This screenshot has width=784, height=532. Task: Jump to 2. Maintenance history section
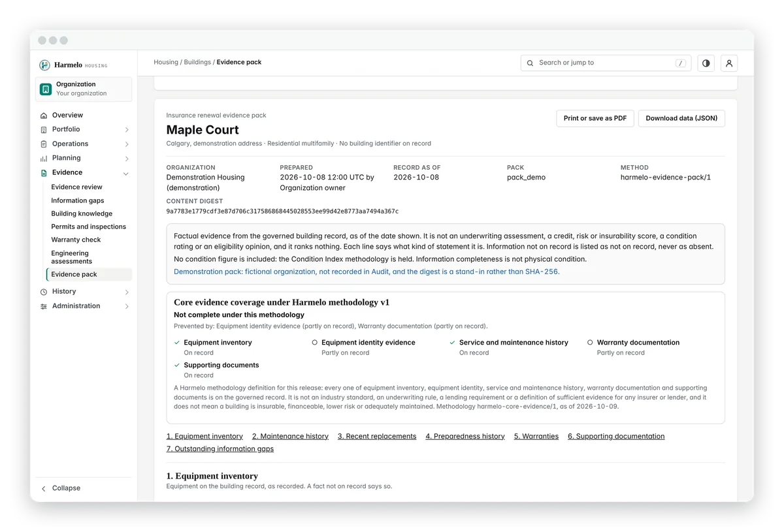tap(290, 437)
